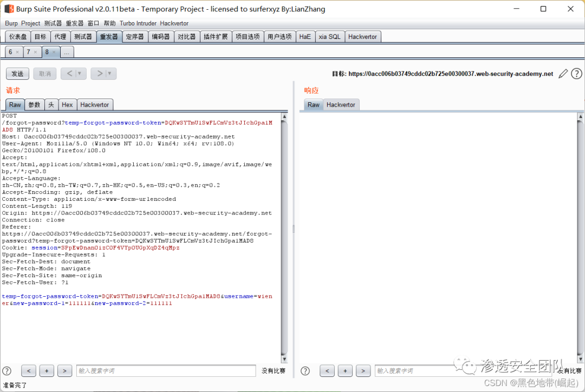The image size is (585, 392).
Task: Open the Hackvertor menu in menu bar
Action: [174, 23]
